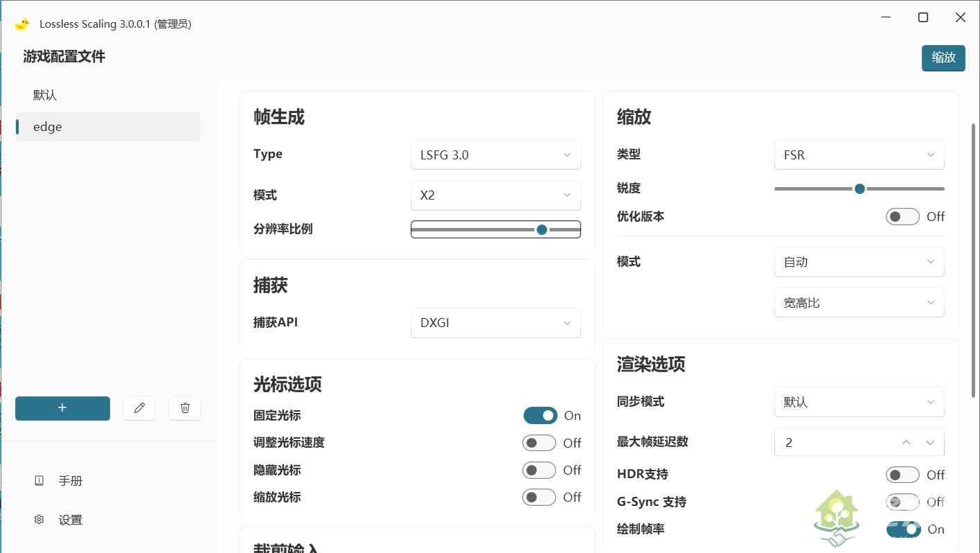The image size is (980, 553).
Task: Add a new game profile with plus button
Action: tap(62, 408)
